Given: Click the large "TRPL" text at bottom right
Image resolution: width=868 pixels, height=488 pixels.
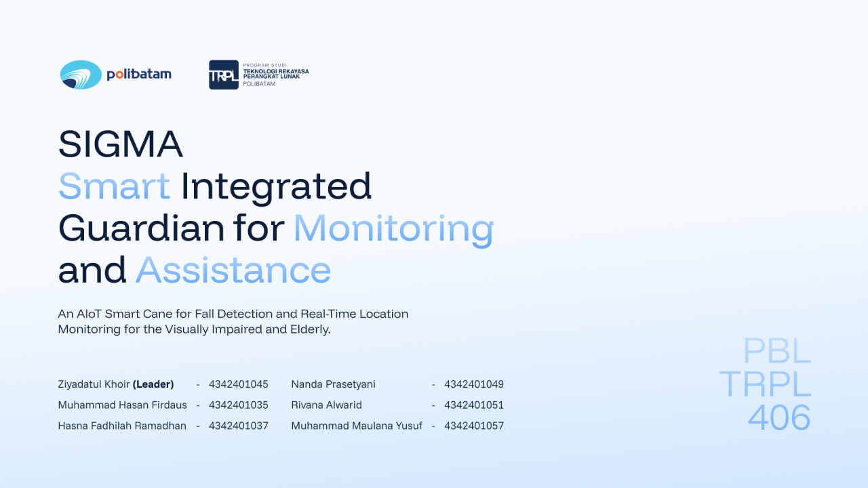Looking at the screenshot, I should click(765, 384).
